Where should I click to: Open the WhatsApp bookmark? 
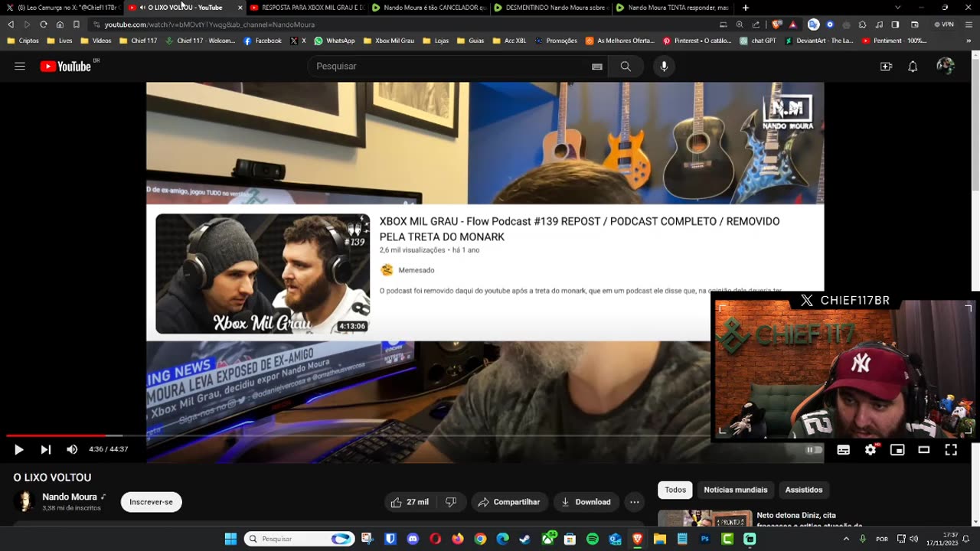(335, 41)
